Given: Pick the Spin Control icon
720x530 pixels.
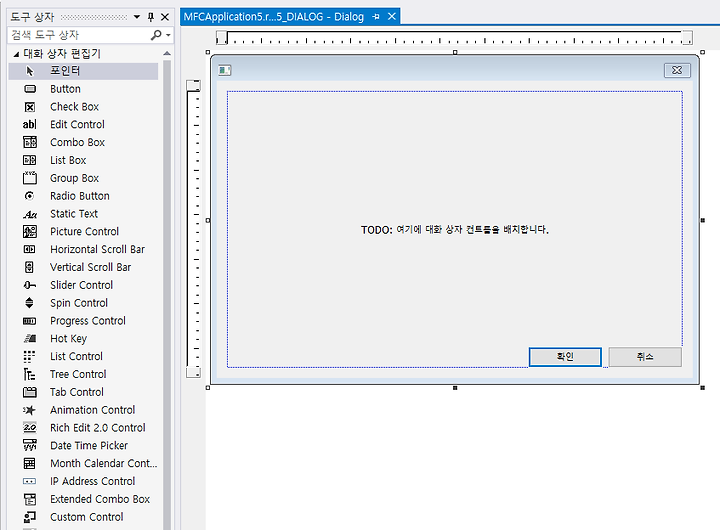Looking at the screenshot, I should pos(29,303).
